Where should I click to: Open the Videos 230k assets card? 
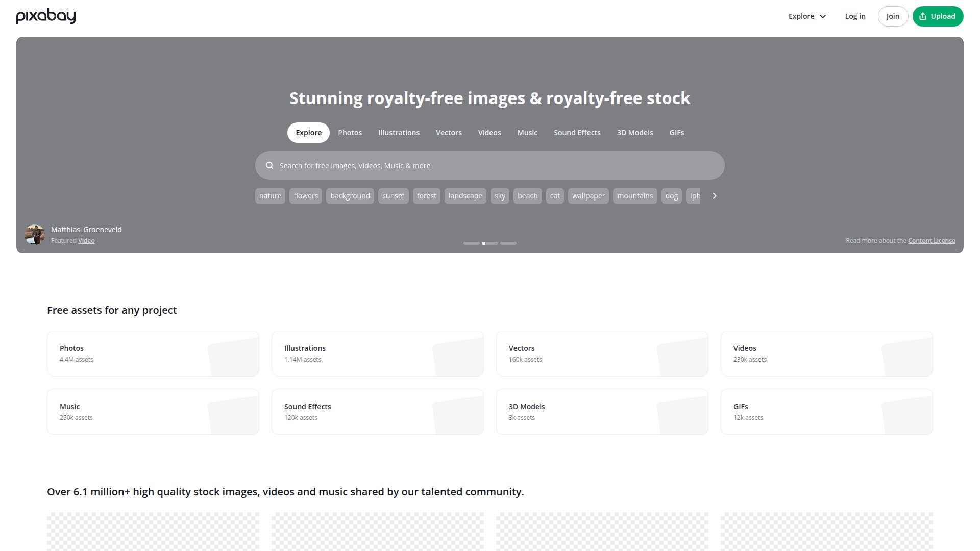[827, 354]
